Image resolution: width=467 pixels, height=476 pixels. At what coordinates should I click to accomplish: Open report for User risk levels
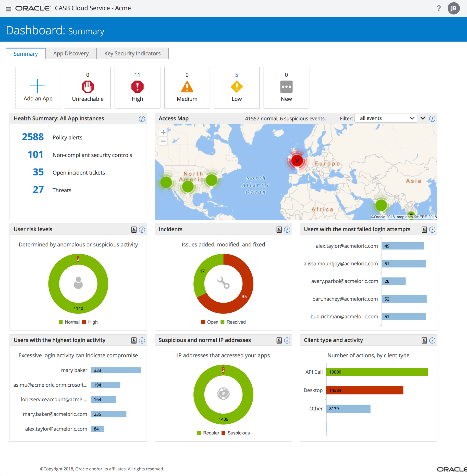click(134, 230)
